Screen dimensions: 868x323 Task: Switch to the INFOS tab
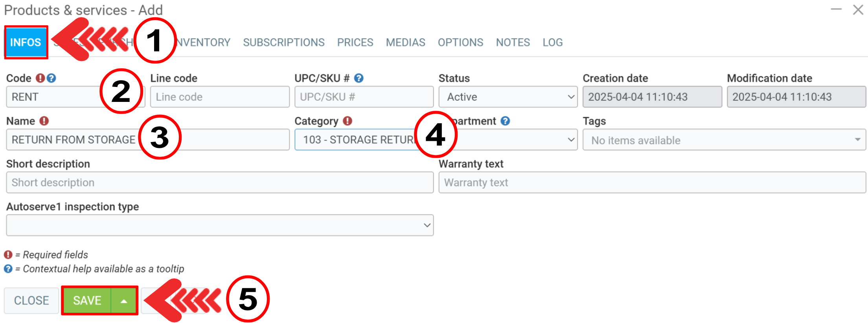coord(26,42)
